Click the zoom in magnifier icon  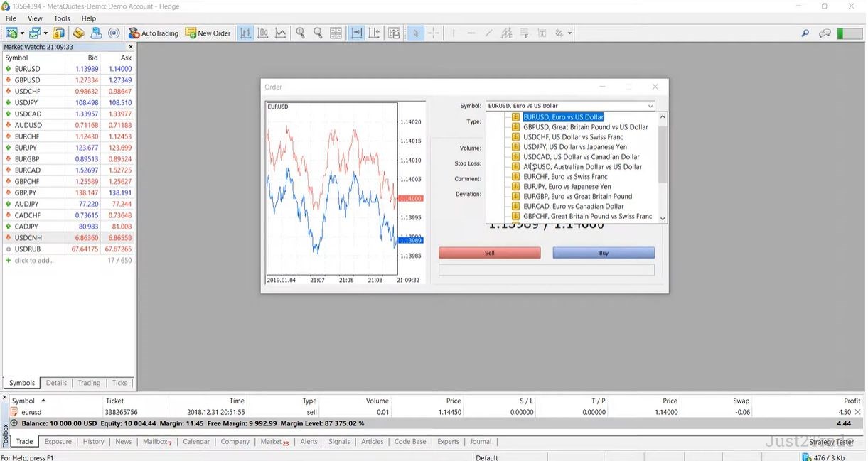tap(301, 33)
